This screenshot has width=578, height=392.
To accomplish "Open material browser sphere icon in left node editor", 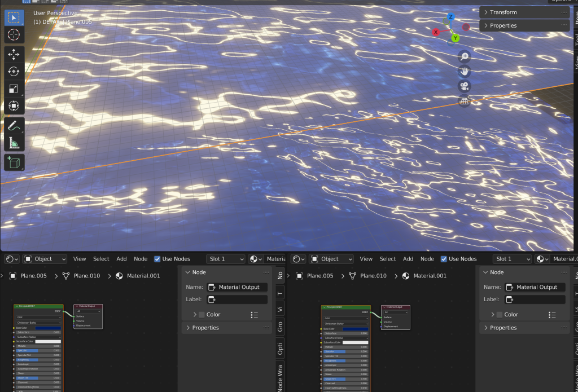I will click(x=255, y=259).
